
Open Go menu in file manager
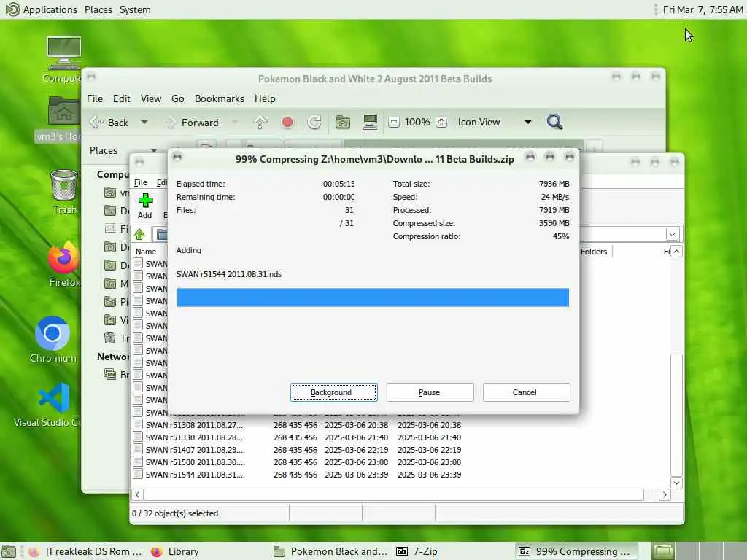coord(178,98)
